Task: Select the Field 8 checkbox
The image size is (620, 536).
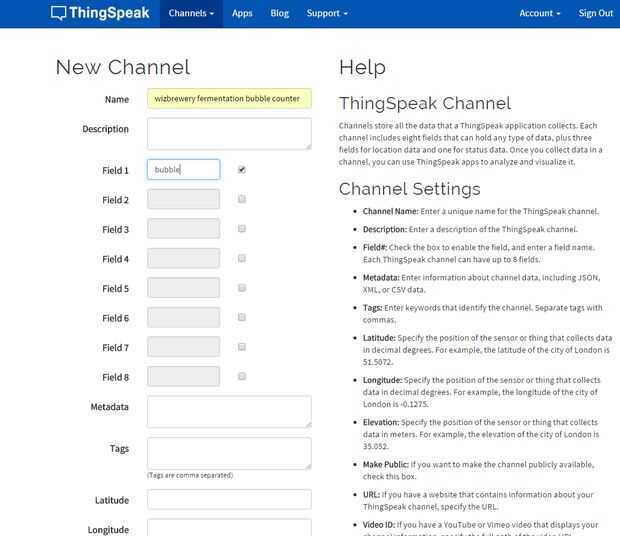Action: tap(242, 376)
